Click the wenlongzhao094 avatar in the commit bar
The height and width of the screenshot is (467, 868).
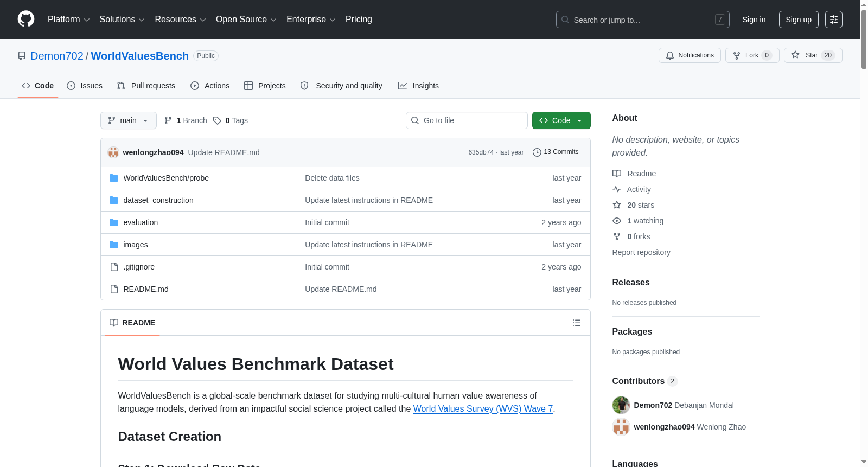pos(113,152)
